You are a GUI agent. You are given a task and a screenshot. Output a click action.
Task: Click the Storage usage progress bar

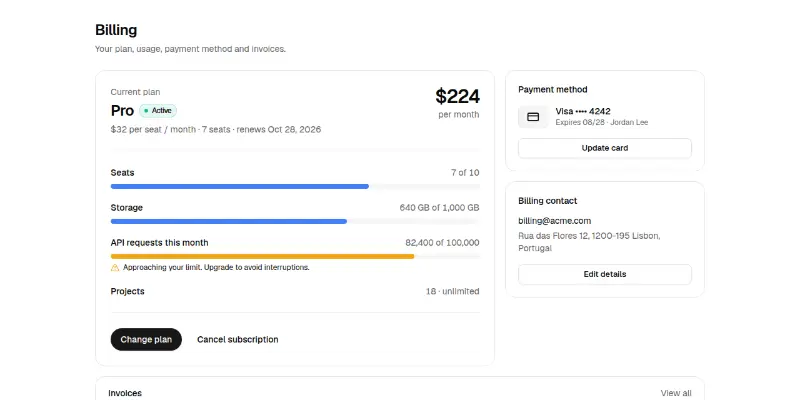click(x=295, y=221)
